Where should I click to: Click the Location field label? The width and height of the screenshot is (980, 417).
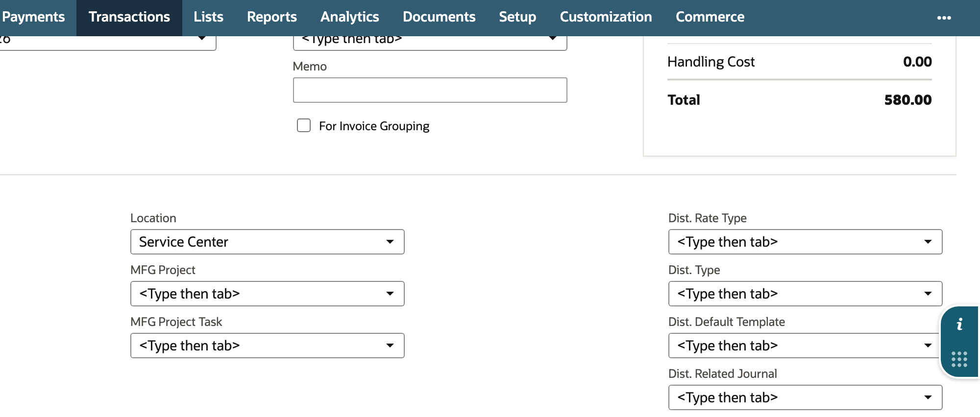(153, 218)
